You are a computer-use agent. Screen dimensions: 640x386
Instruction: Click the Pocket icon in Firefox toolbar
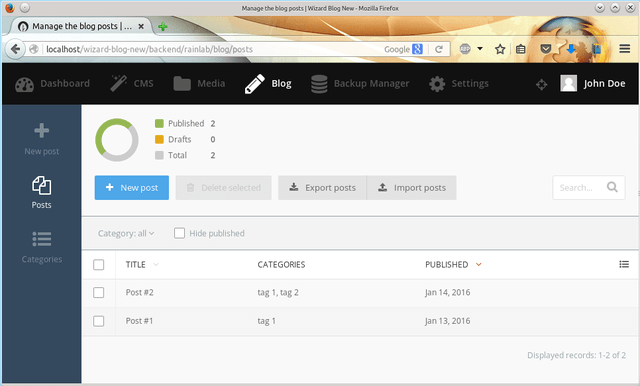[546, 49]
